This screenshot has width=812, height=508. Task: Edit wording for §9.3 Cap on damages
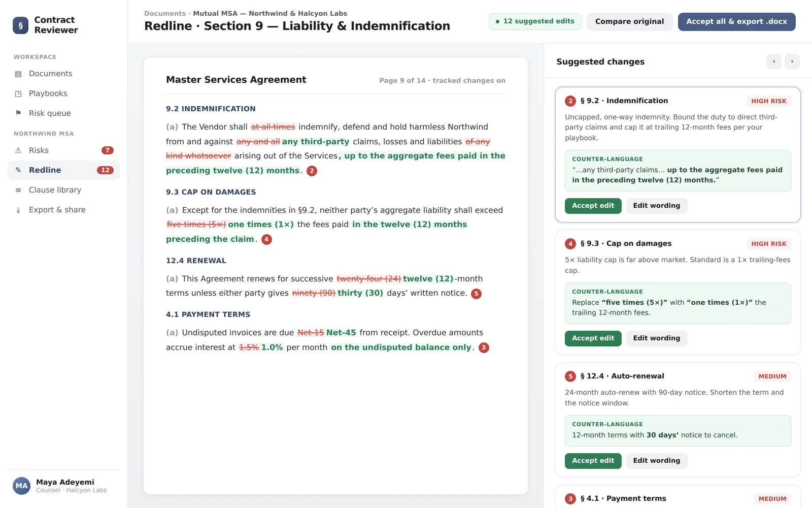656,338
